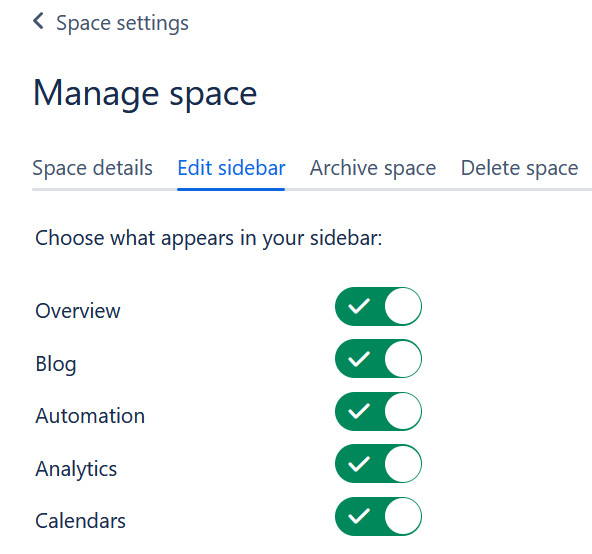Open the Space details tab

coord(92,168)
